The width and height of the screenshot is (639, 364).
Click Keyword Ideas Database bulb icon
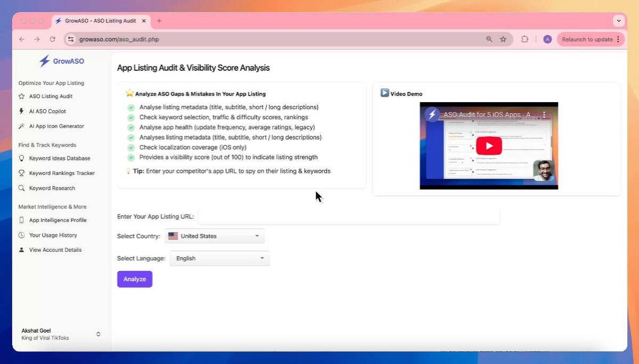click(x=21, y=158)
